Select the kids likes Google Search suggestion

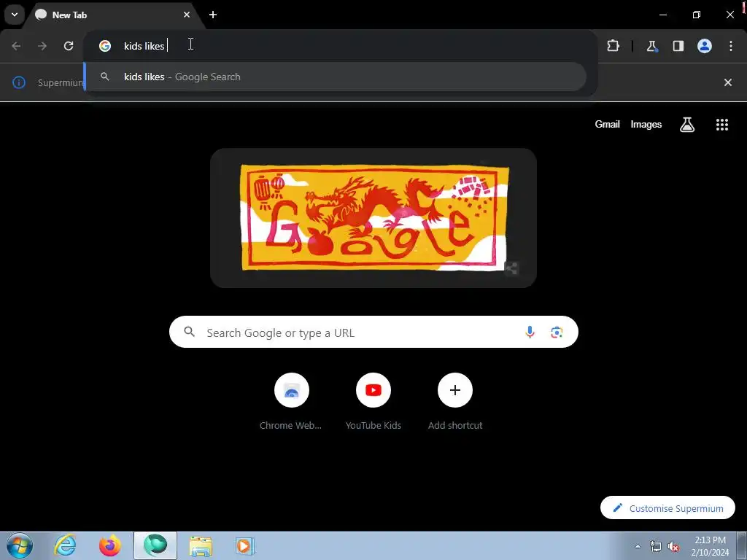point(336,77)
